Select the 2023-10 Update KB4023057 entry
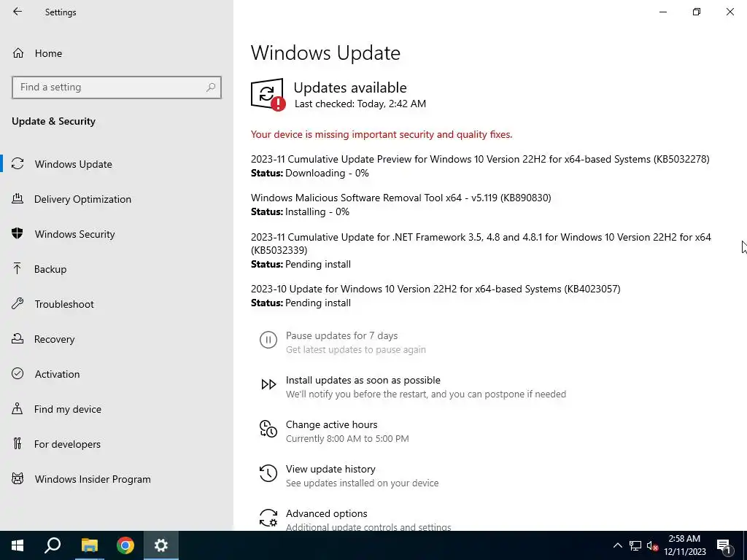Viewport: 747px width, 560px height. pos(436,289)
